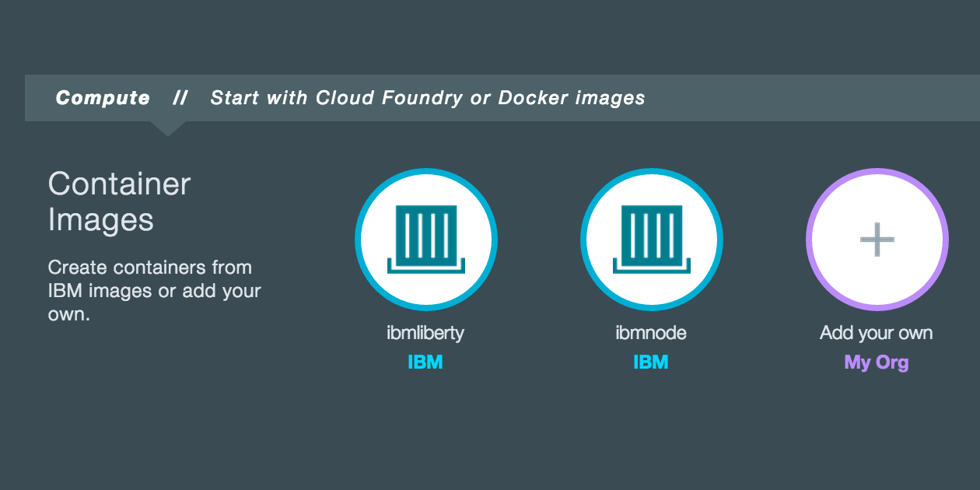Click the Create containers from IBM images description
980x490 pixels.
coord(154,291)
